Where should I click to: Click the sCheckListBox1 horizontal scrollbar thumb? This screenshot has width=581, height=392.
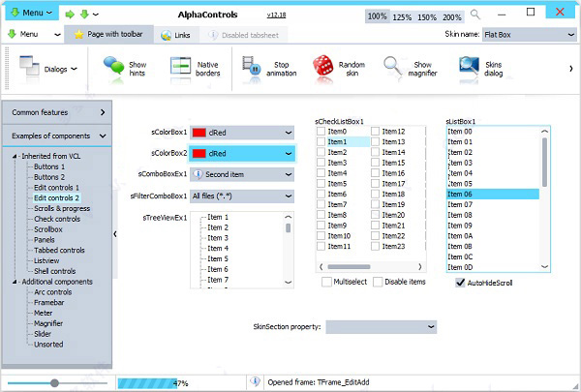pyautogui.click(x=349, y=267)
